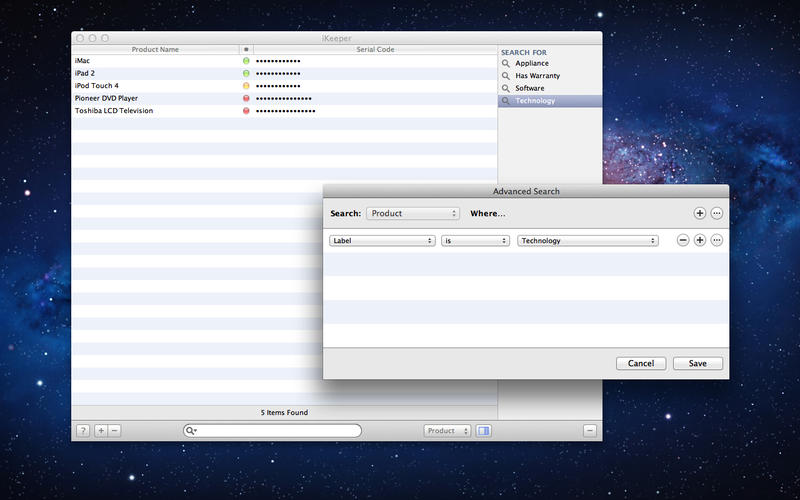Toggle the sidebar panel view button
Viewport: 800px width, 500px height.
[x=484, y=431]
